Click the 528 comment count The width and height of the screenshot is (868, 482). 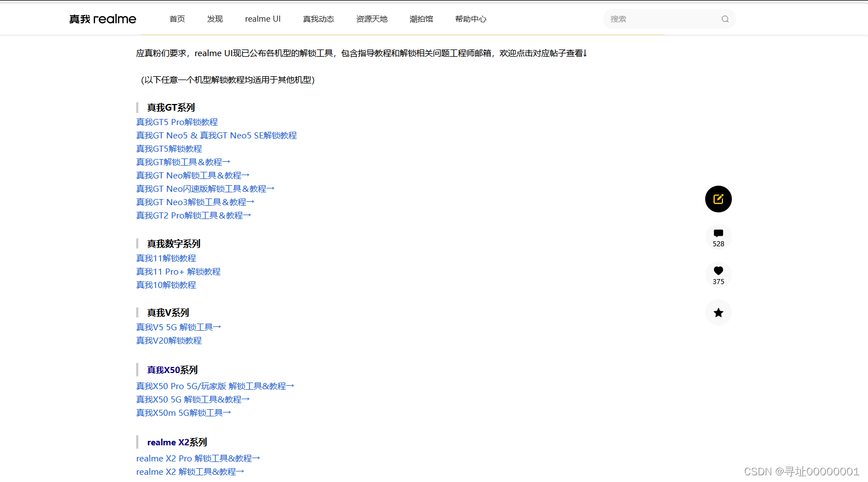point(719,244)
